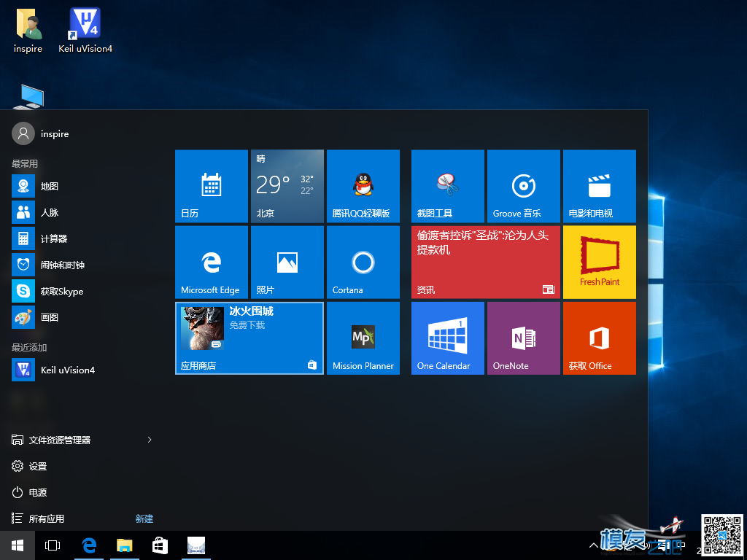This screenshot has width=747, height=560.
Task: Open the Store icon on the taskbar
Action: pos(160,545)
